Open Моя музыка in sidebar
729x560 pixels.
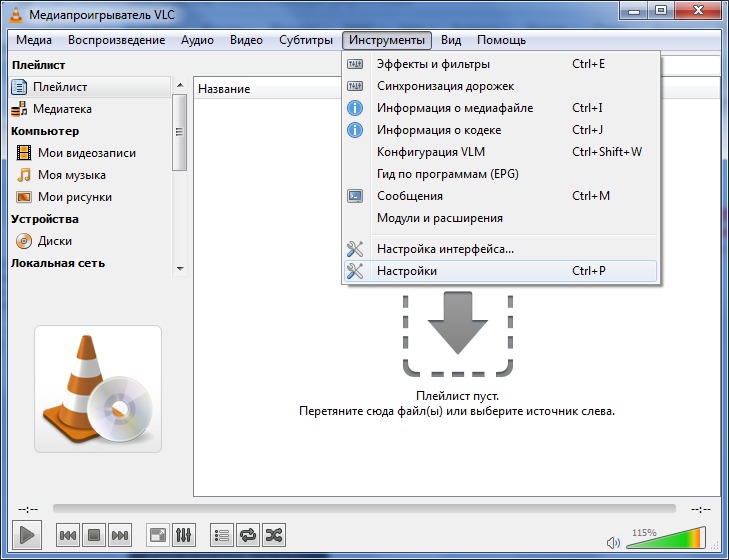90,175
